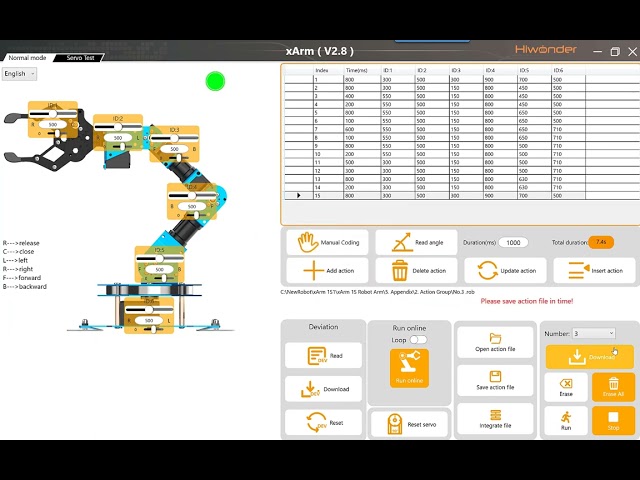Click the Reset servo icon

[395, 424]
